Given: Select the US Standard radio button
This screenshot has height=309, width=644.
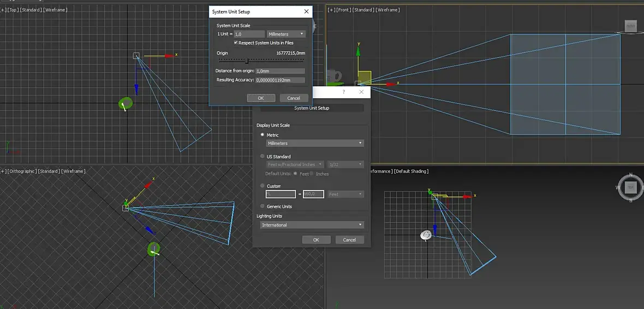Looking at the screenshot, I should coord(263,156).
